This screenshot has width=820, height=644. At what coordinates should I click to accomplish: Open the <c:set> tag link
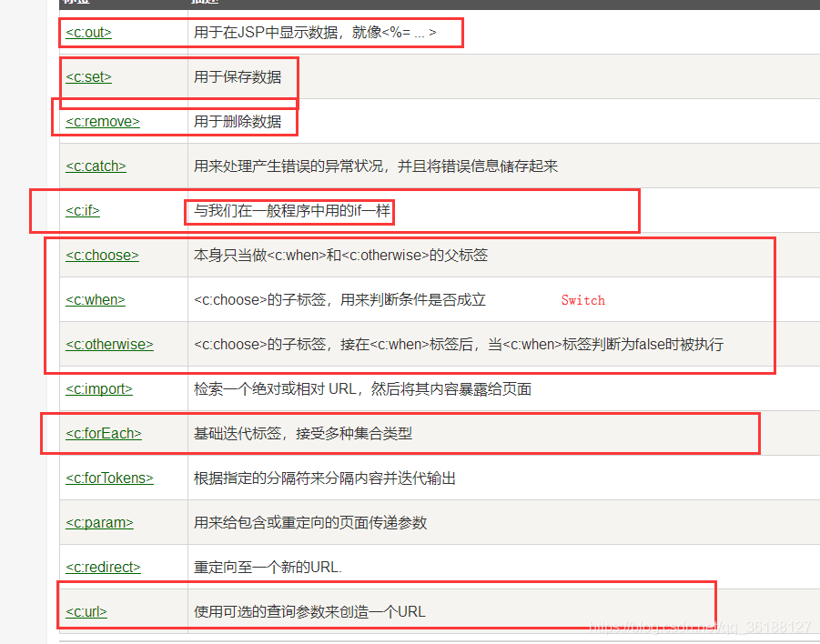(x=87, y=76)
